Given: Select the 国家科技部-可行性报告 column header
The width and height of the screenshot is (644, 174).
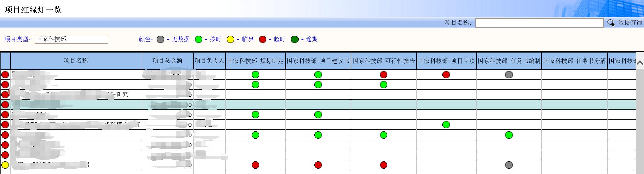Looking at the screenshot, I should pyautogui.click(x=383, y=61).
